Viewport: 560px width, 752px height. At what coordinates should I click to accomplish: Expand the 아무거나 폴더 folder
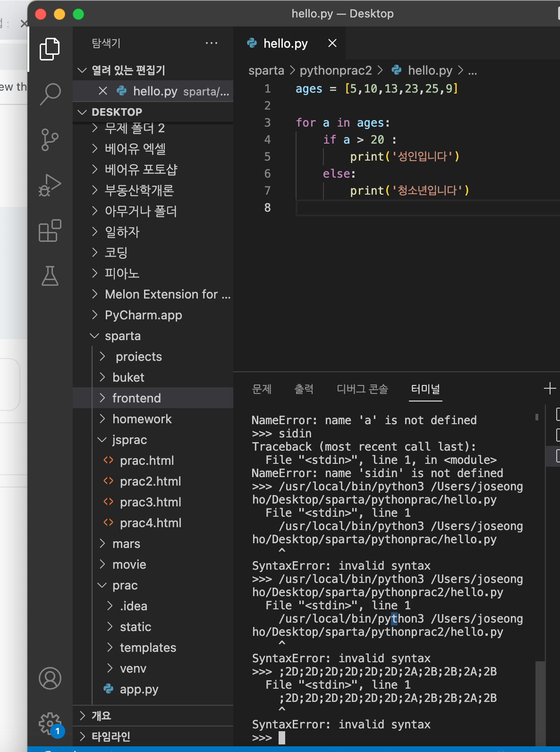pyautogui.click(x=153, y=211)
